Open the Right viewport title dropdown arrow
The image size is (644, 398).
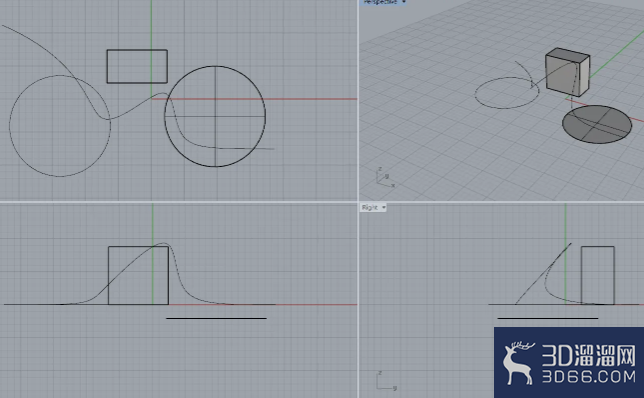click(x=384, y=207)
